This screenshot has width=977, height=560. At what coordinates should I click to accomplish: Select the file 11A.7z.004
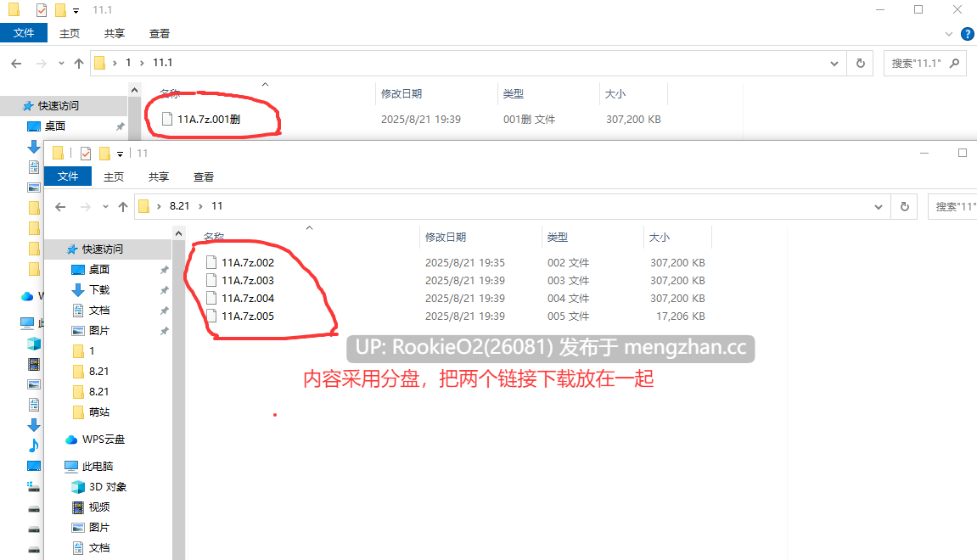pyautogui.click(x=247, y=299)
